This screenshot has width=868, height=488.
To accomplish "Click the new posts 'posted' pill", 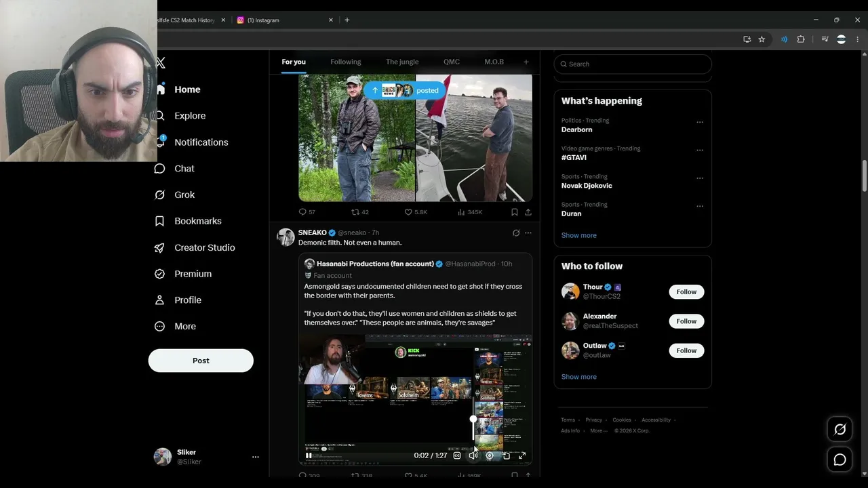I will [406, 90].
